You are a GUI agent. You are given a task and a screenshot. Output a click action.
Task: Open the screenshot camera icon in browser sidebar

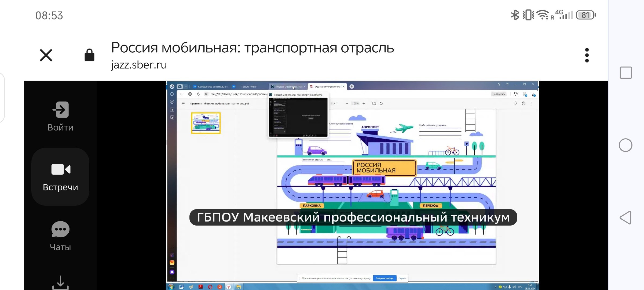[172, 118]
